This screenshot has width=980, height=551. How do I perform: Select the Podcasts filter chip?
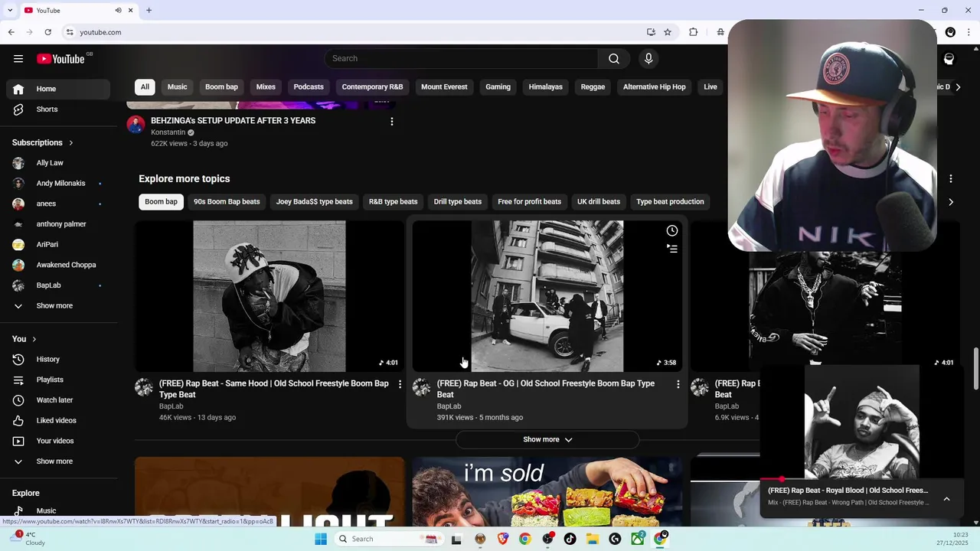point(309,87)
